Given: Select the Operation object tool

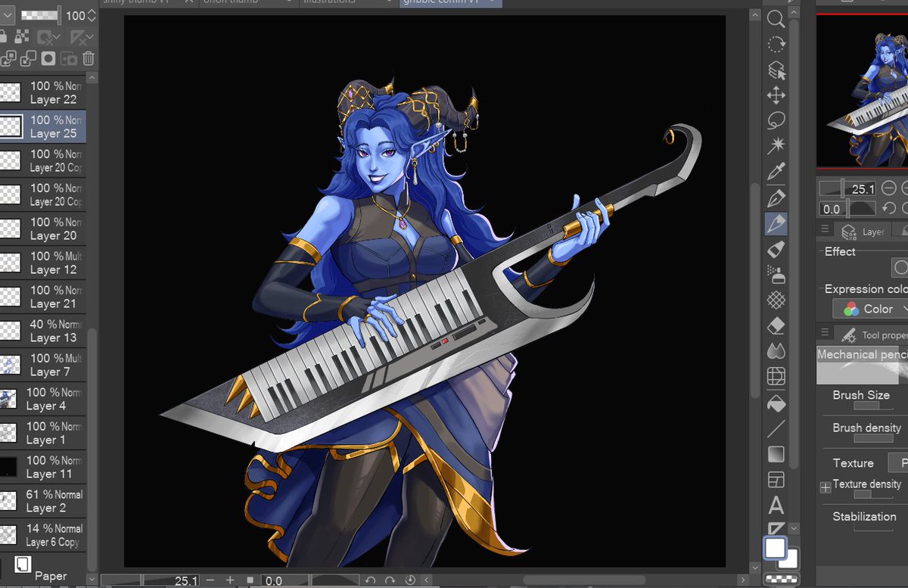Looking at the screenshot, I should [x=776, y=70].
